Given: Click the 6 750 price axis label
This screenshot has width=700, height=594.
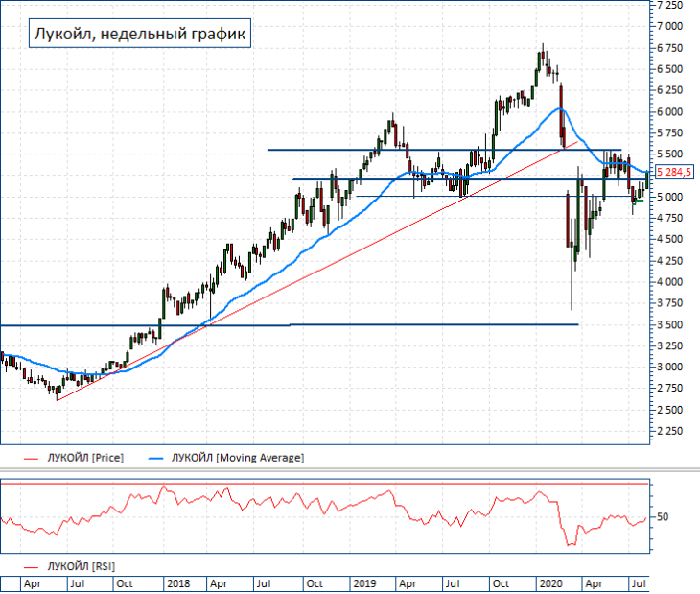Looking at the screenshot, I should [669, 48].
